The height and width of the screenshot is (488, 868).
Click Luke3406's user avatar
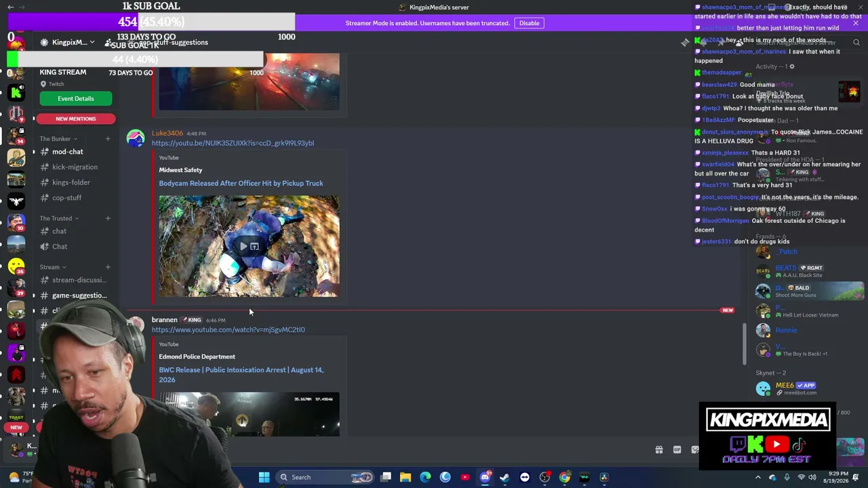(136, 138)
